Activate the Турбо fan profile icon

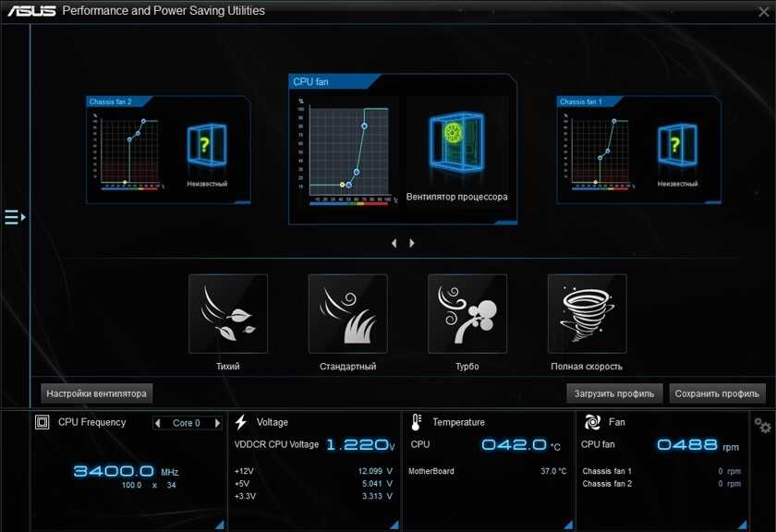[467, 314]
